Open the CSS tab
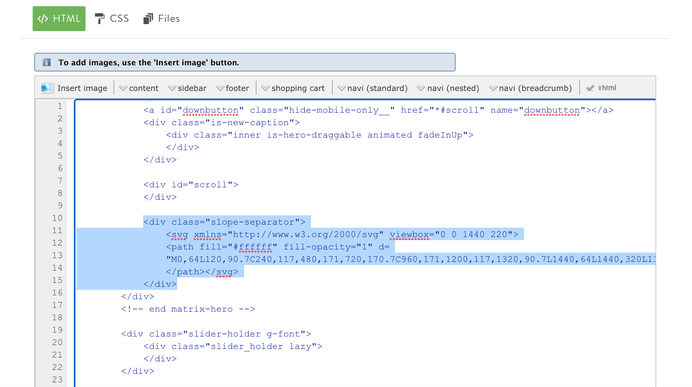The image size is (692, 387). coord(112,19)
